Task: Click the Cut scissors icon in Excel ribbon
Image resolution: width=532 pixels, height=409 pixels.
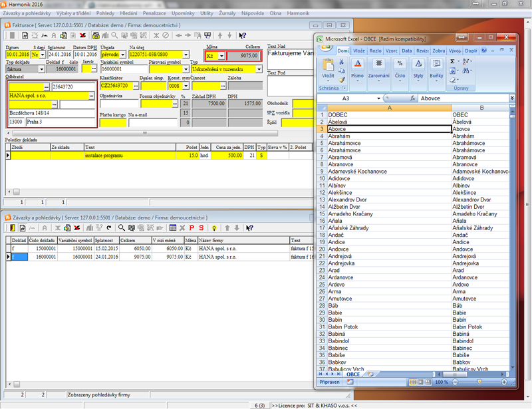Action: (341, 62)
